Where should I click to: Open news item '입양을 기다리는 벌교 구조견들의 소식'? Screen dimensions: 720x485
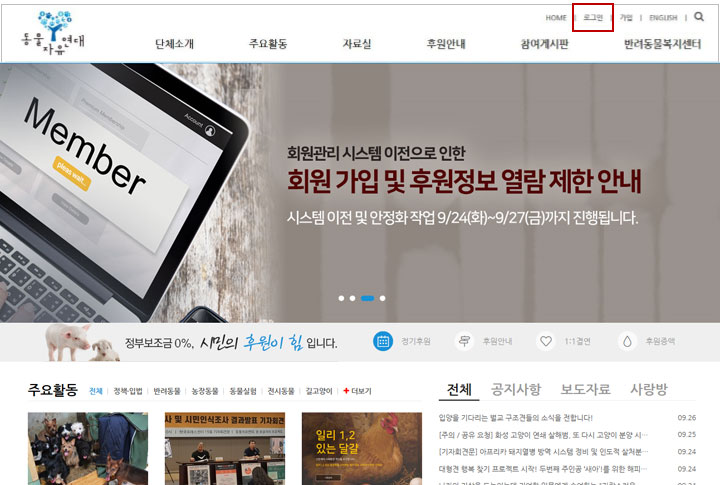[516, 417]
